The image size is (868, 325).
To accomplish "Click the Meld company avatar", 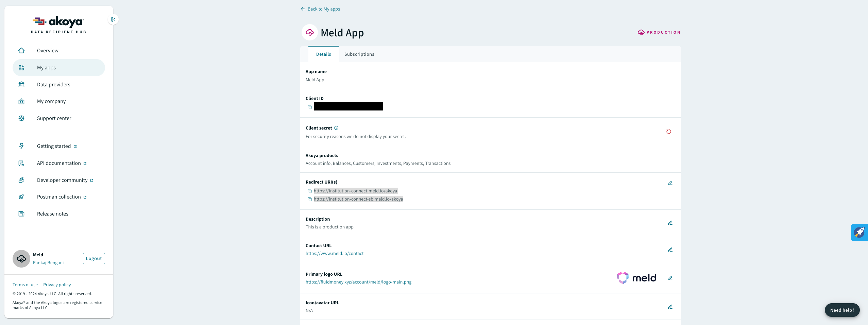I will pyautogui.click(x=21, y=259).
